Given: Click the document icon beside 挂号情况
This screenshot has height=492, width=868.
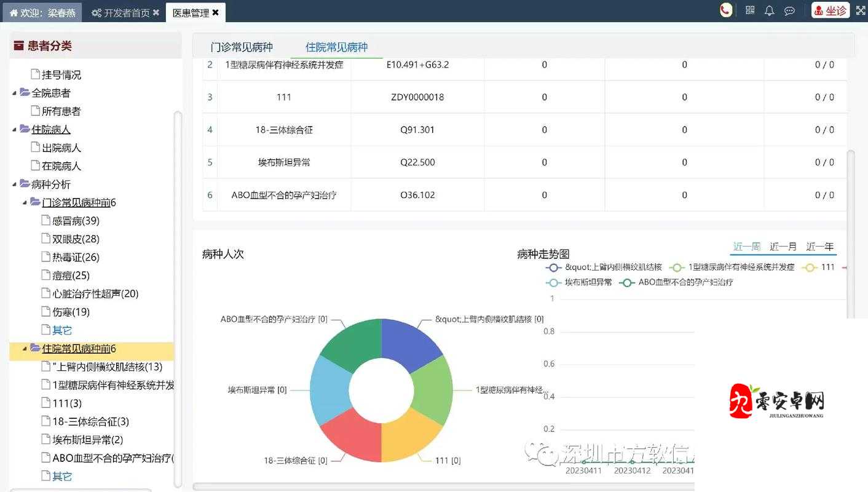Looking at the screenshot, I should tap(36, 74).
